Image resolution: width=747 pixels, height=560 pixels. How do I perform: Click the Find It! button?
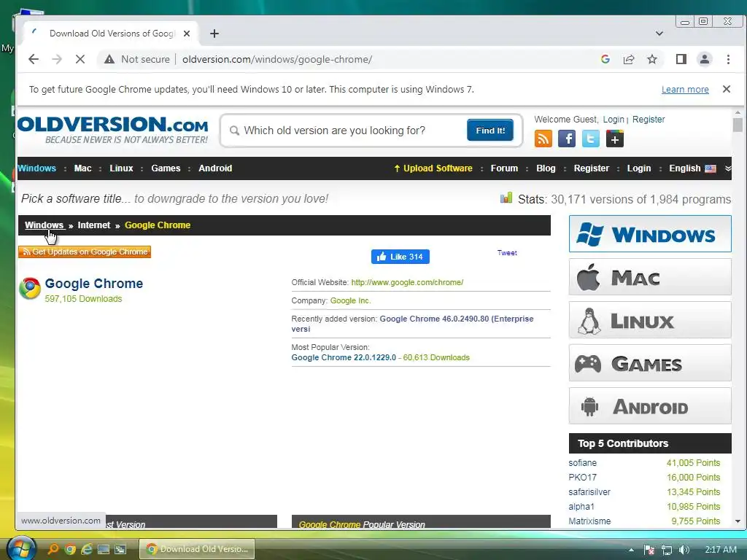(490, 131)
